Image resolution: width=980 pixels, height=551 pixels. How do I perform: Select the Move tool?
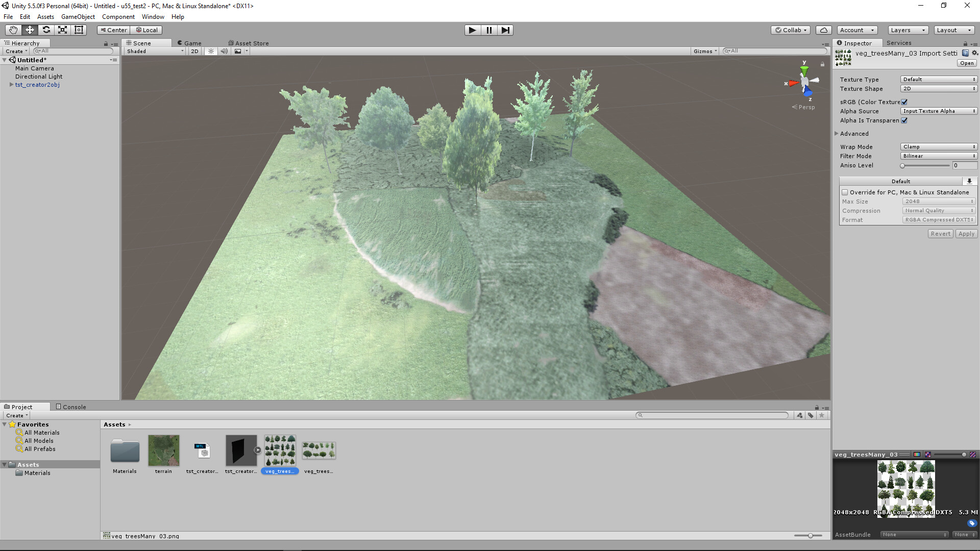(x=29, y=30)
